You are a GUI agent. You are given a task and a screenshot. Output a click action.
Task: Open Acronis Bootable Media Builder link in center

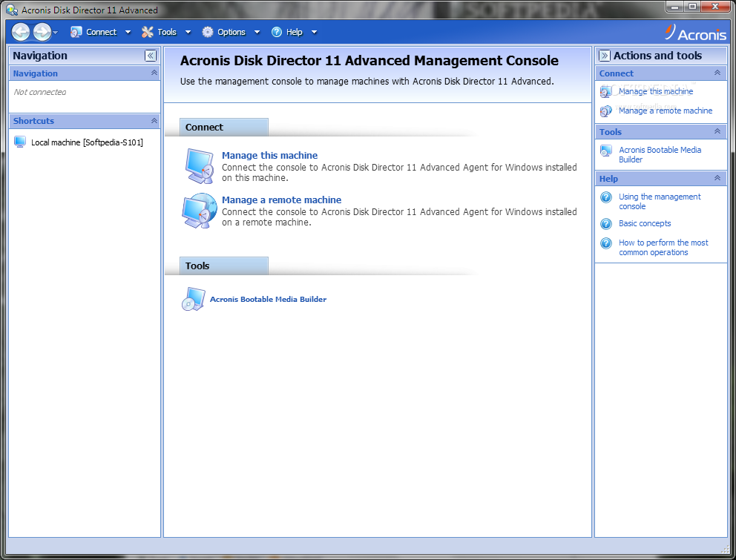(x=268, y=300)
